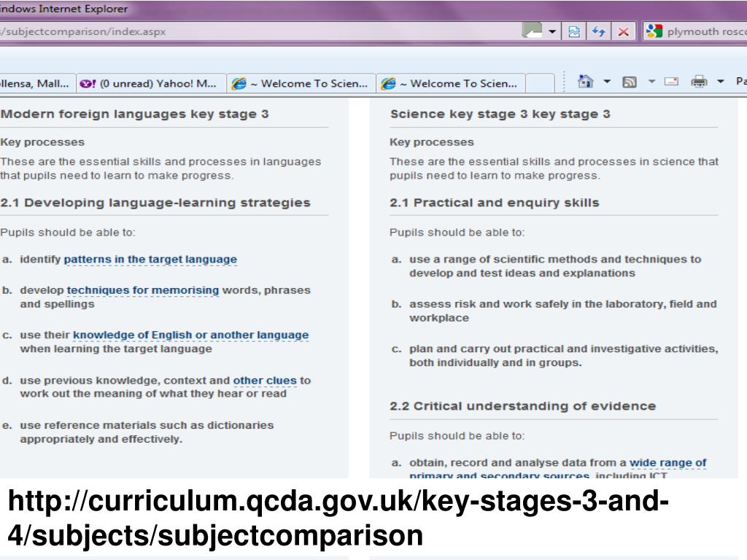Click in the plymouth search box

706,32
